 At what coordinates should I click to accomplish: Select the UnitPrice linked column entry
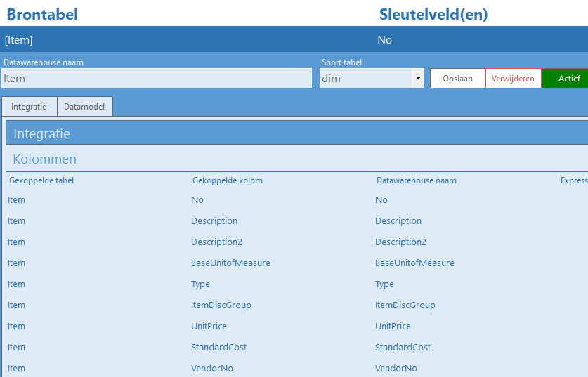(x=209, y=326)
